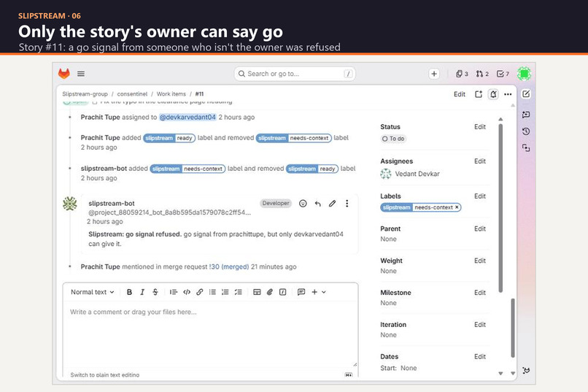Open the history clock icon in right rail
Screen dimensions: 588x392
(526, 131)
